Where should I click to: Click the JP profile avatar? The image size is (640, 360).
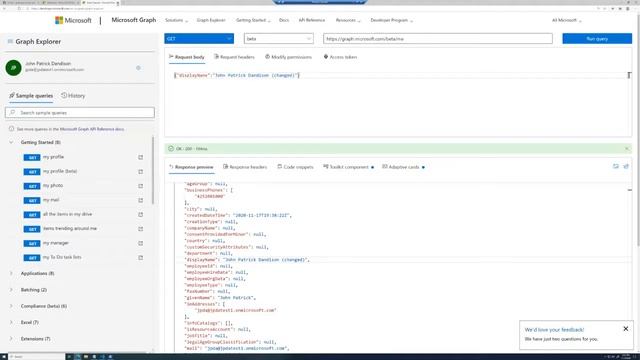13,68
